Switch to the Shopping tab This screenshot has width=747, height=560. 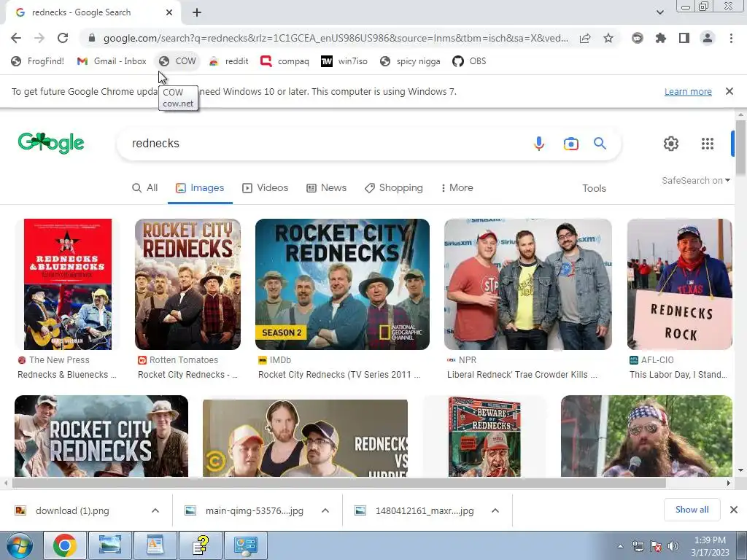pos(393,187)
